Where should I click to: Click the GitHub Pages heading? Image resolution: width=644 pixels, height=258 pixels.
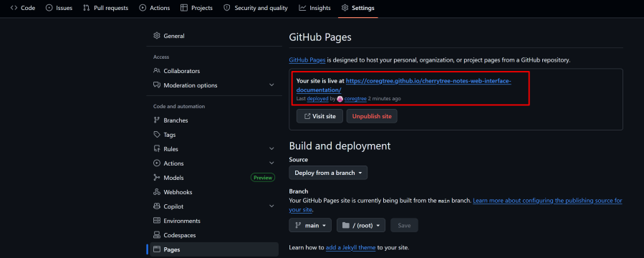point(320,37)
